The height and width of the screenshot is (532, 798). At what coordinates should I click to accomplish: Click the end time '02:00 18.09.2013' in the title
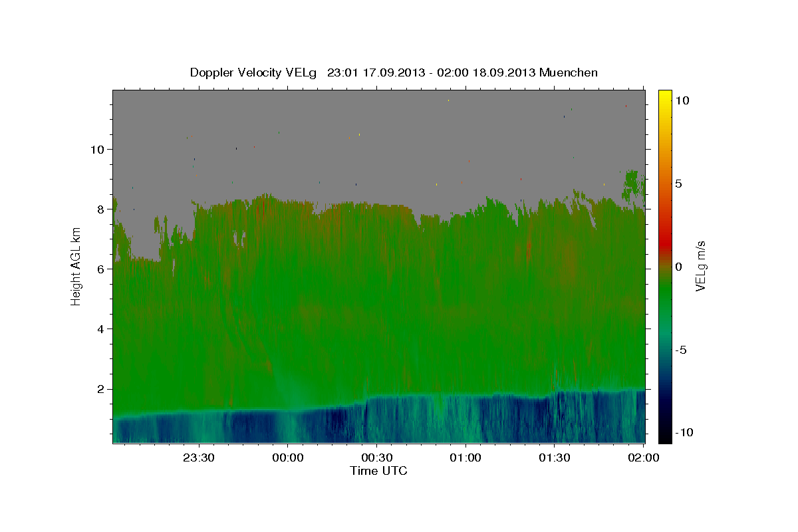(x=487, y=72)
